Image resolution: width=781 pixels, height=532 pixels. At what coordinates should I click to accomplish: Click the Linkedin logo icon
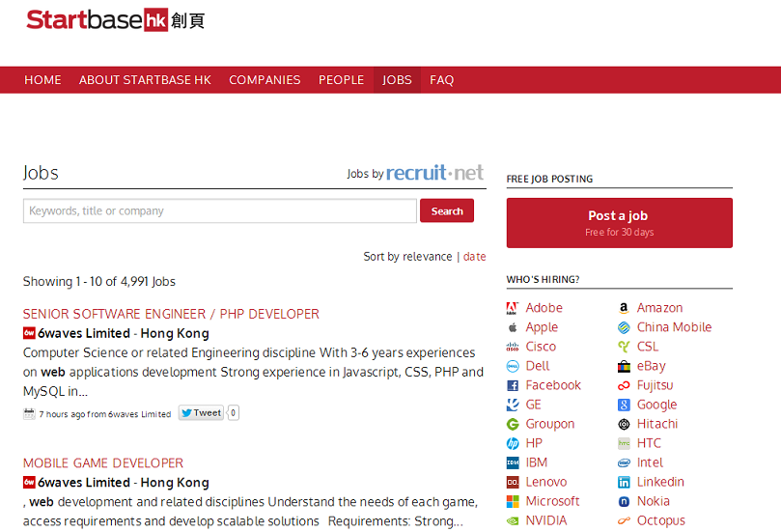click(624, 482)
